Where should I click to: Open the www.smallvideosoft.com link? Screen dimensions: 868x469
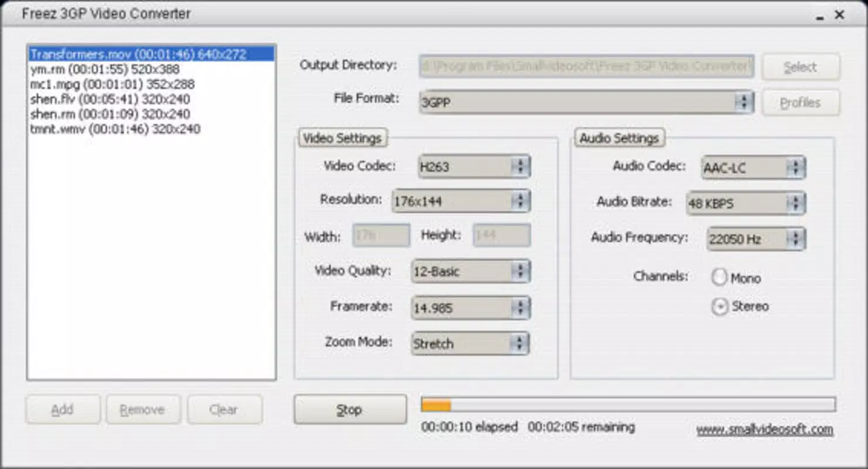click(764, 429)
